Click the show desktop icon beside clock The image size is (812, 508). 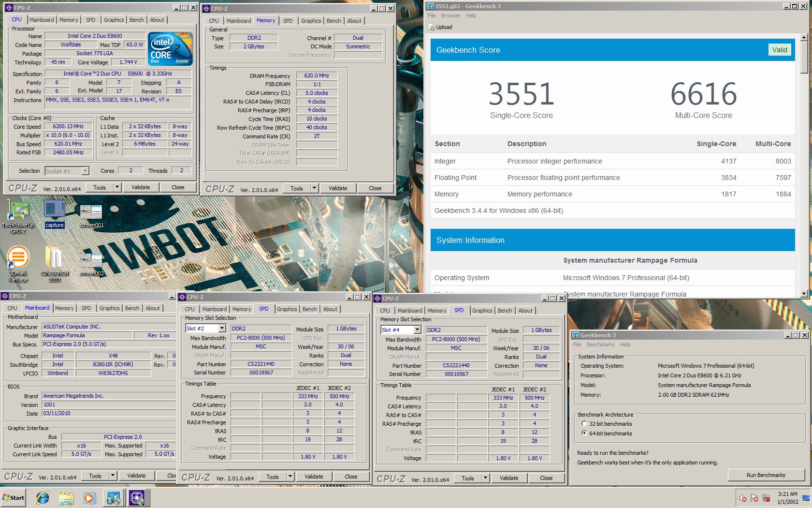[x=806, y=498]
